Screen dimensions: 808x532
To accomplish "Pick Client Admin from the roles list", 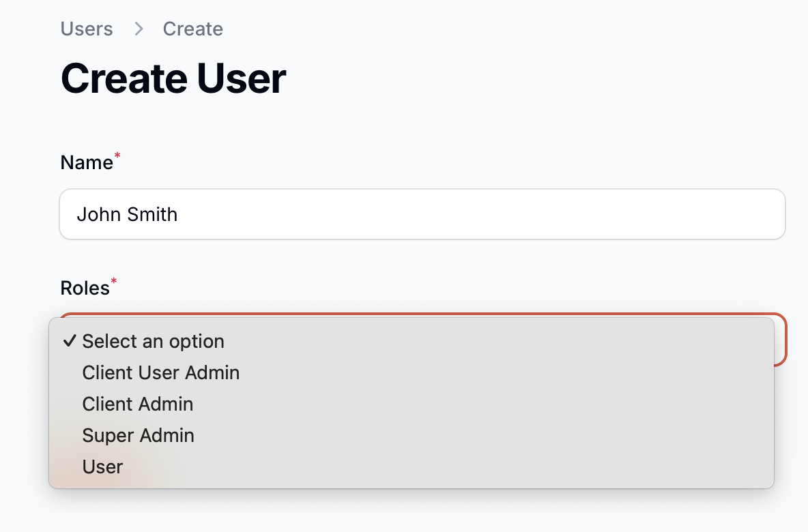I will (137, 404).
